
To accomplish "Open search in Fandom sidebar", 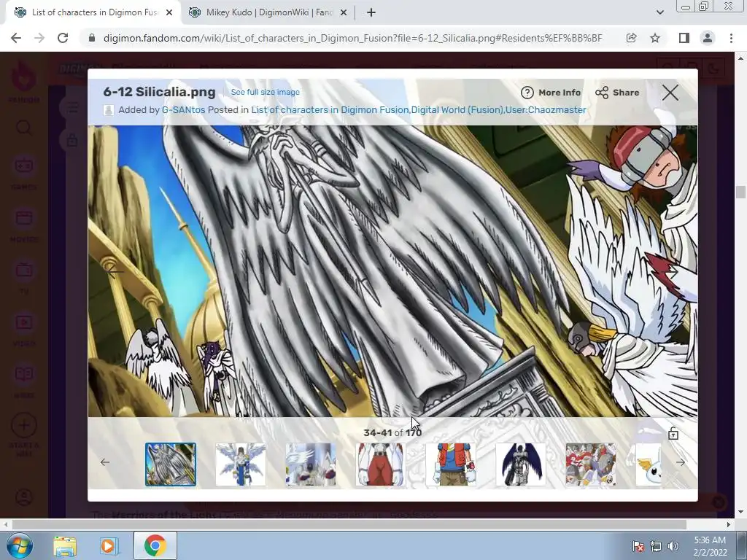I will [x=23, y=128].
